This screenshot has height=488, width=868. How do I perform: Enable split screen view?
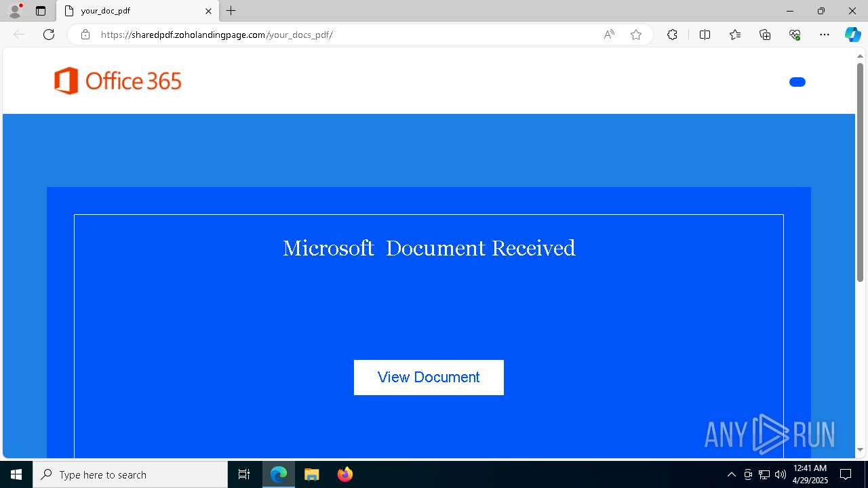point(705,35)
